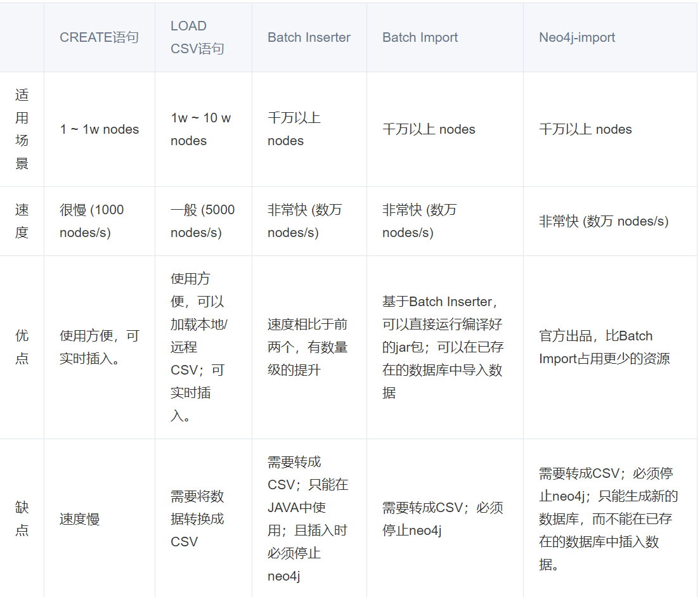Select the '使用方便，可实时插入。' cell
The image size is (700, 597).
tap(99, 347)
